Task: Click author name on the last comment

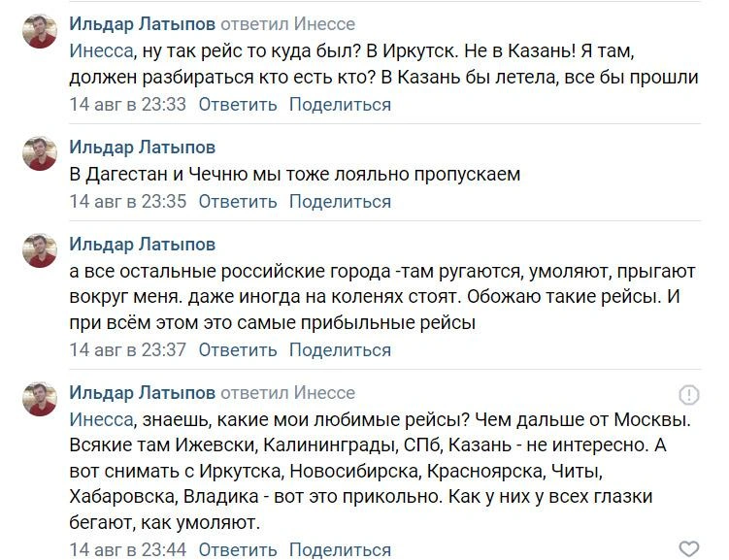Action: tap(143, 393)
